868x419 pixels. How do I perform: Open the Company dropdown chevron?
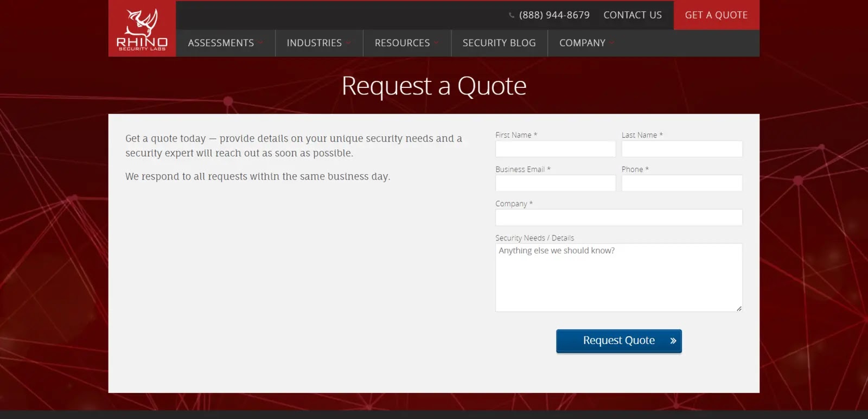(x=612, y=43)
